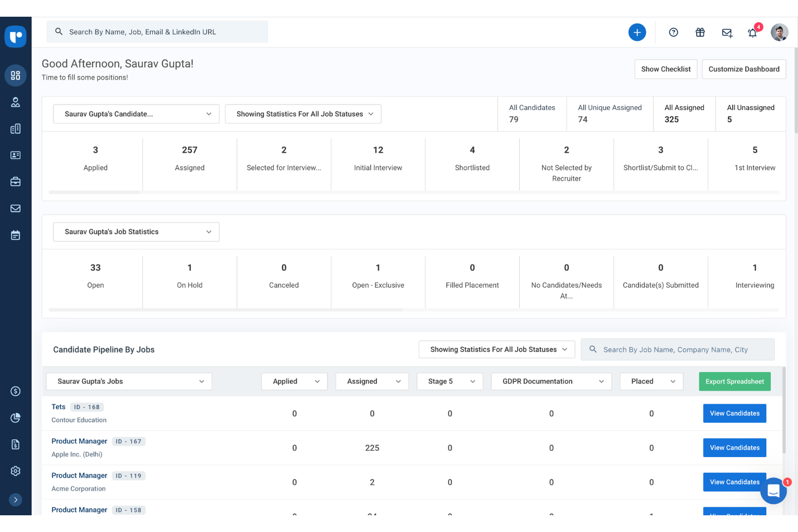This screenshot has width=798, height=532.
Task: Select the All Unique Assigned 74 tab
Action: pos(610,114)
